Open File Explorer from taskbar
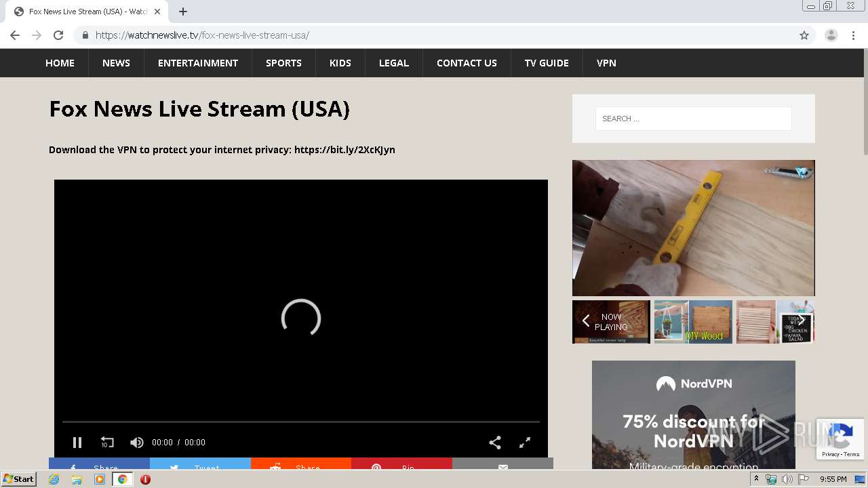868x488 pixels. point(77,479)
